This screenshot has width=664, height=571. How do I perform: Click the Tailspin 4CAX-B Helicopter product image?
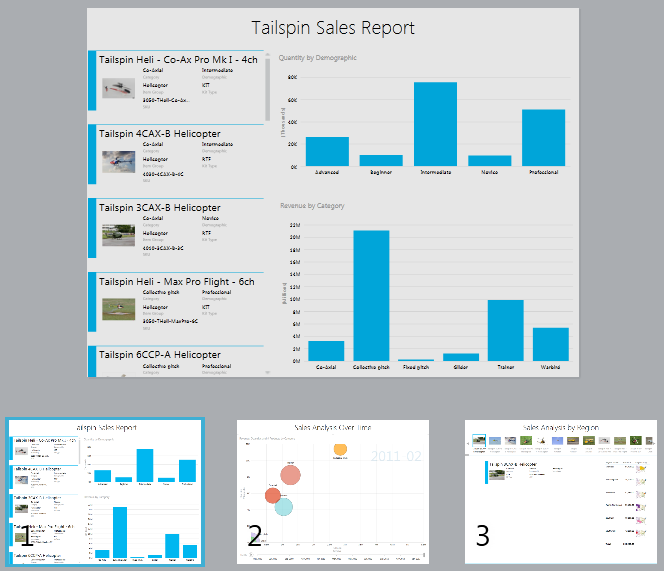pyautogui.click(x=118, y=160)
